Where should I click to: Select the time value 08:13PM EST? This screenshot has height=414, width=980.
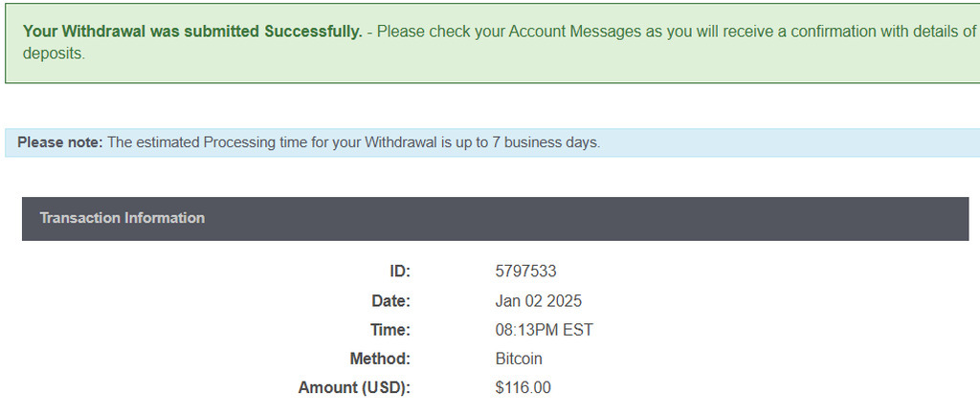click(544, 330)
